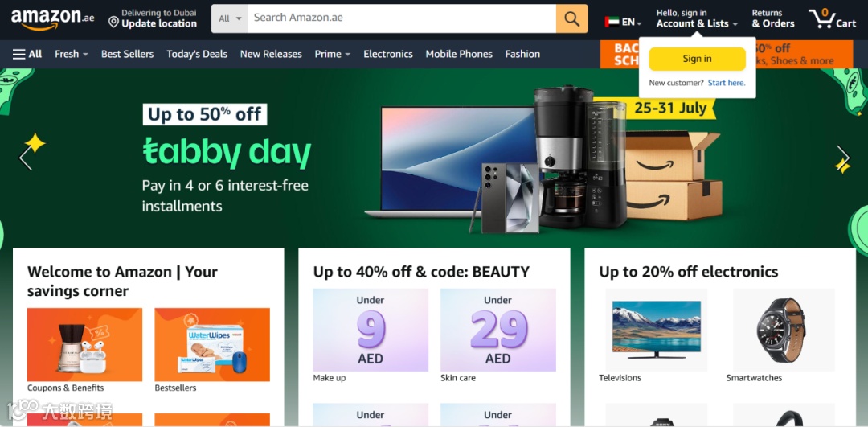Click the location pin Update location
Screen dimensions: 868x427
[153, 18]
